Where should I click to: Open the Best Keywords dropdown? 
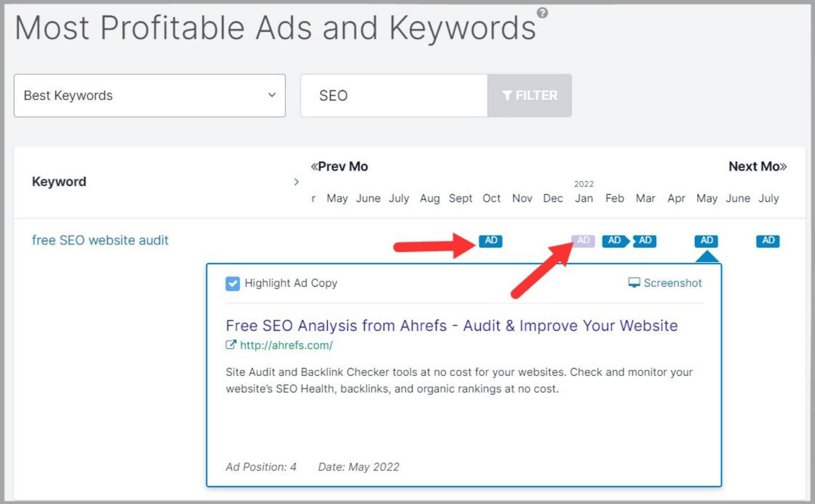pyautogui.click(x=150, y=95)
